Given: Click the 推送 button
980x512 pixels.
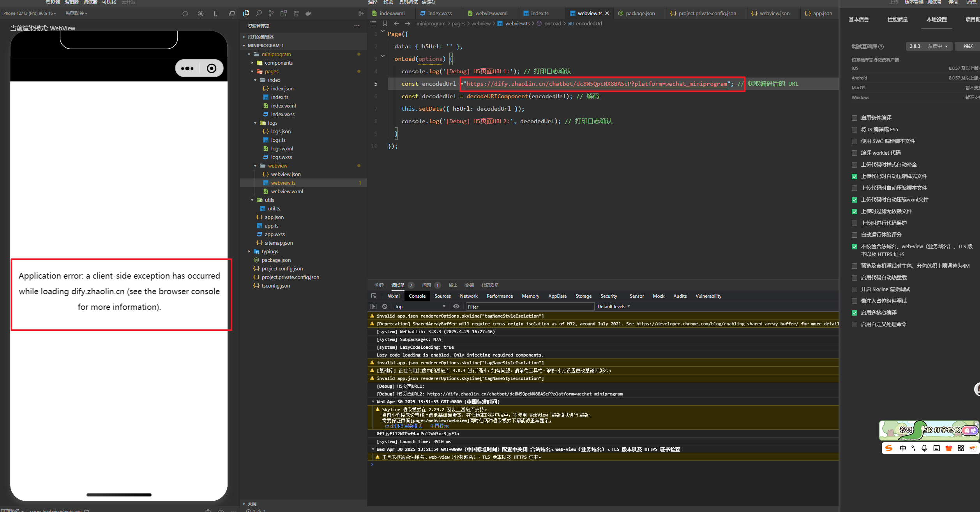Looking at the screenshot, I should pyautogui.click(x=968, y=46).
